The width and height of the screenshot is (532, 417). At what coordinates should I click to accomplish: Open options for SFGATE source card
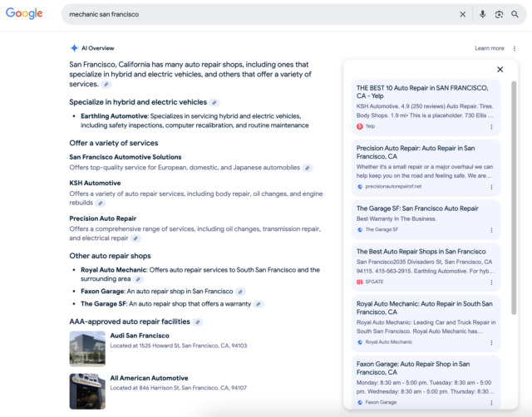click(491, 282)
